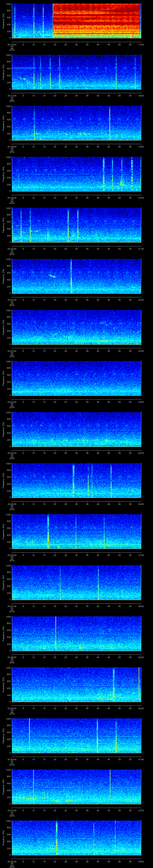The image size is (153, 868).
Task: Click the 20:25:00 start time label
Action: 12,504
